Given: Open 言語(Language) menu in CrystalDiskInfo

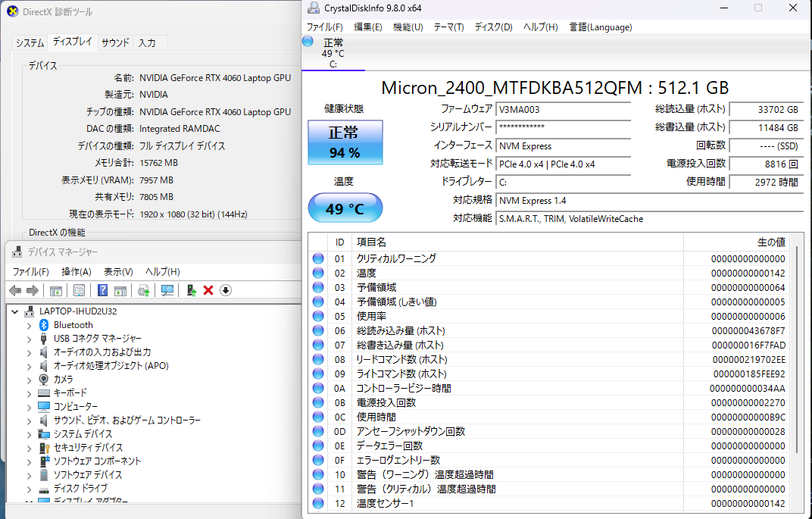Looking at the screenshot, I should [601, 27].
